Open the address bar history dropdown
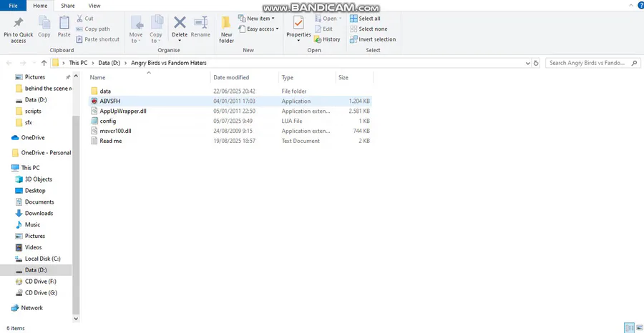This screenshot has height=333, width=644. tap(528, 64)
